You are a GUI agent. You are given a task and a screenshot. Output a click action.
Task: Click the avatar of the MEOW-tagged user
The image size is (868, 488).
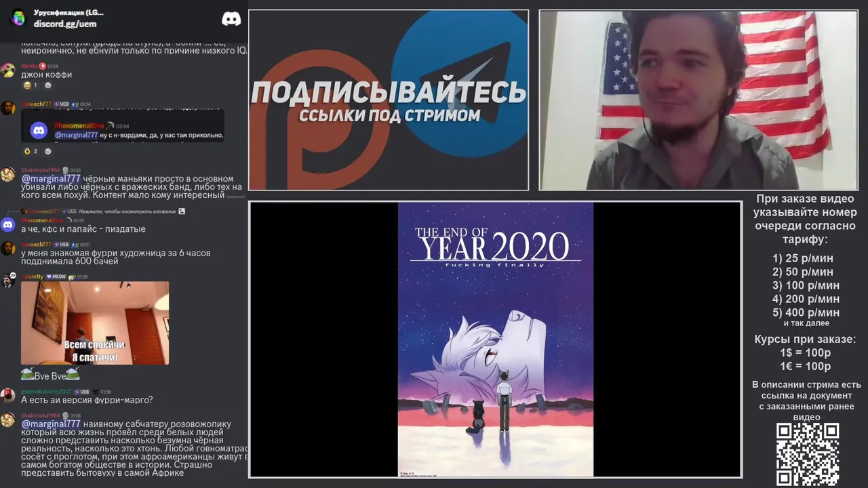point(7,281)
